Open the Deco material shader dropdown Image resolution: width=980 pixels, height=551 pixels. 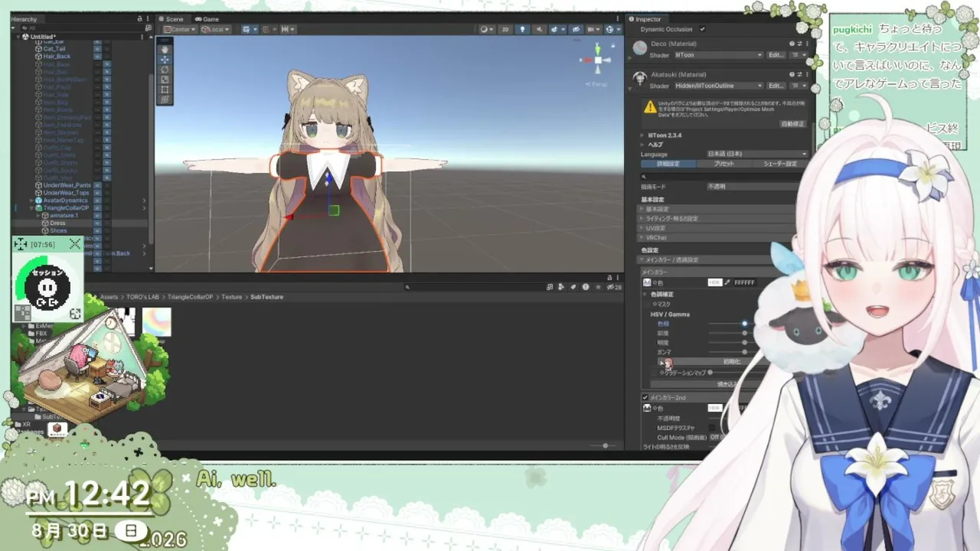[x=718, y=55]
